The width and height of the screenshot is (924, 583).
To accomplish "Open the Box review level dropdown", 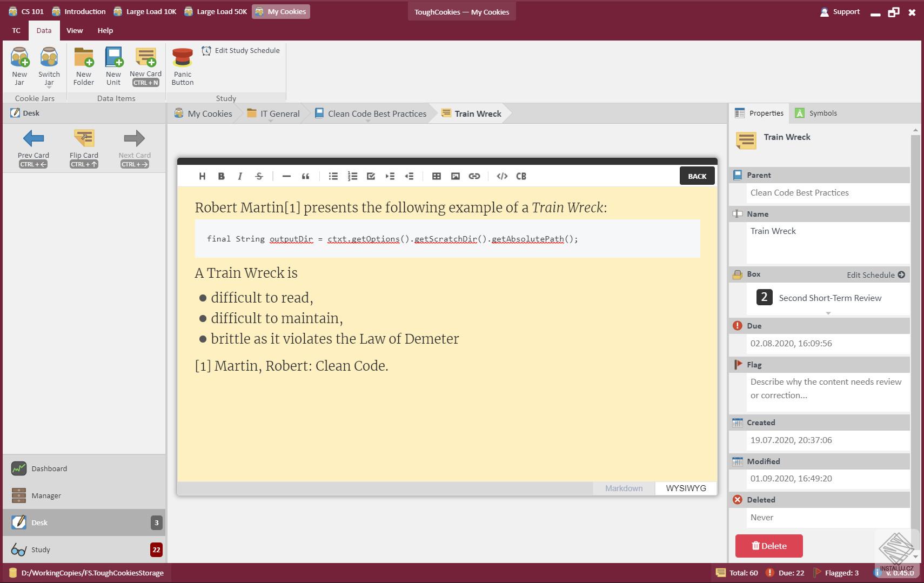I will click(x=828, y=313).
